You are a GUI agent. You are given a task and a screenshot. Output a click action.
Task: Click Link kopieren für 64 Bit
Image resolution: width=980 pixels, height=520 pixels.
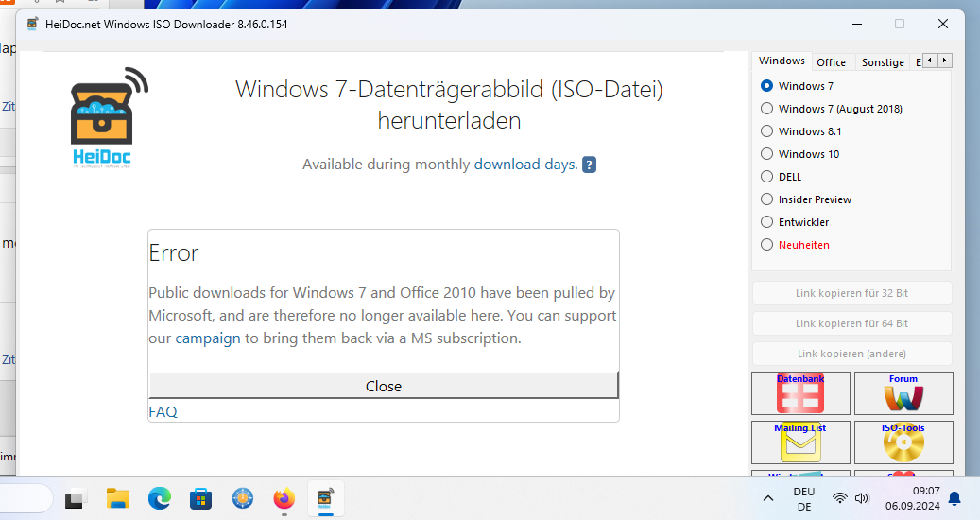pyautogui.click(x=851, y=323)
